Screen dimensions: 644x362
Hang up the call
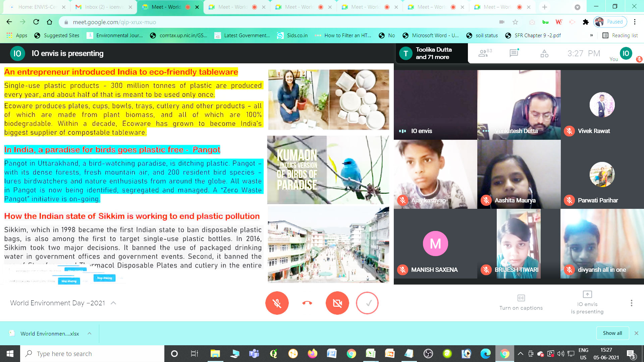click(307, 303)
